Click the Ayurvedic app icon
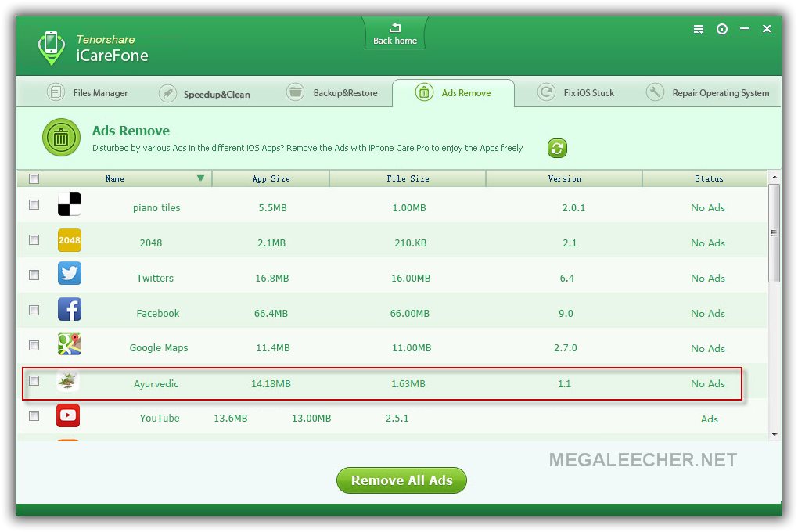Image resolution: width=798 pixels, height=532 pixels. [x=68, y=381]
